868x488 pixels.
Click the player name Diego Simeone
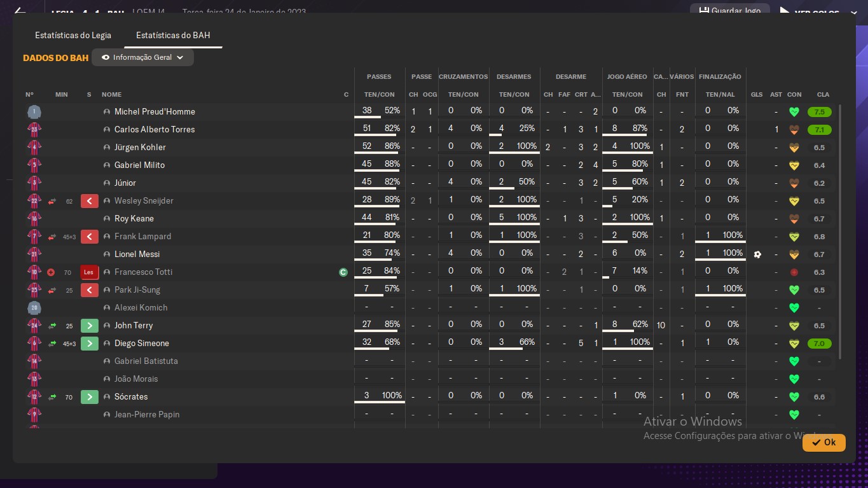coord(142,344)
